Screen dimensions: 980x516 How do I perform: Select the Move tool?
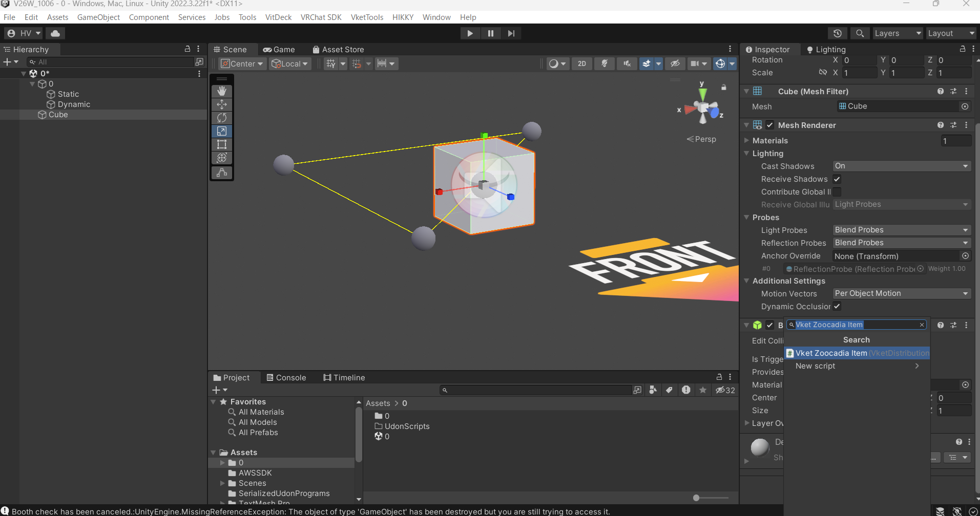(x=222, y=104)
